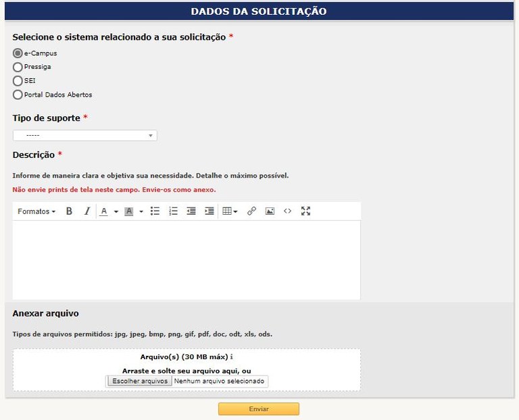
Task: Decrease indent of the text
Action: [x=191, y=211]
